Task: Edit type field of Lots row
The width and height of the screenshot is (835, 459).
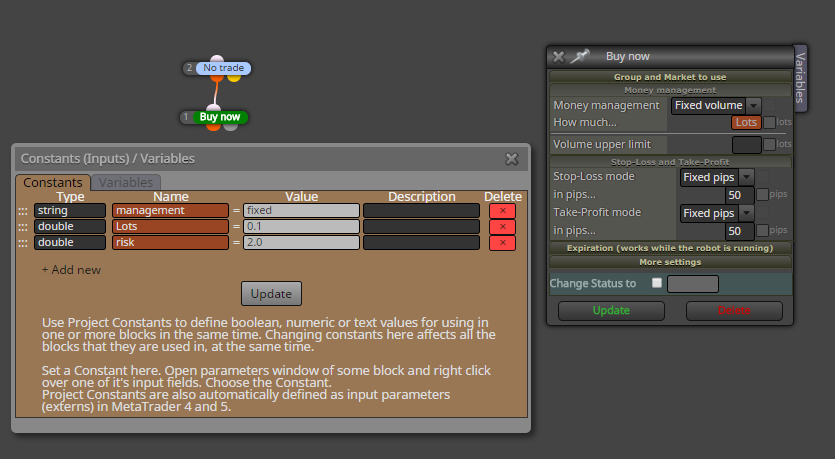Action: (70, 227)
